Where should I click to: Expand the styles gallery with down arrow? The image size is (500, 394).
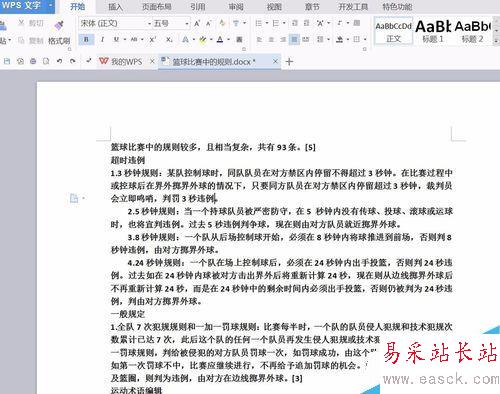[496, 40]
